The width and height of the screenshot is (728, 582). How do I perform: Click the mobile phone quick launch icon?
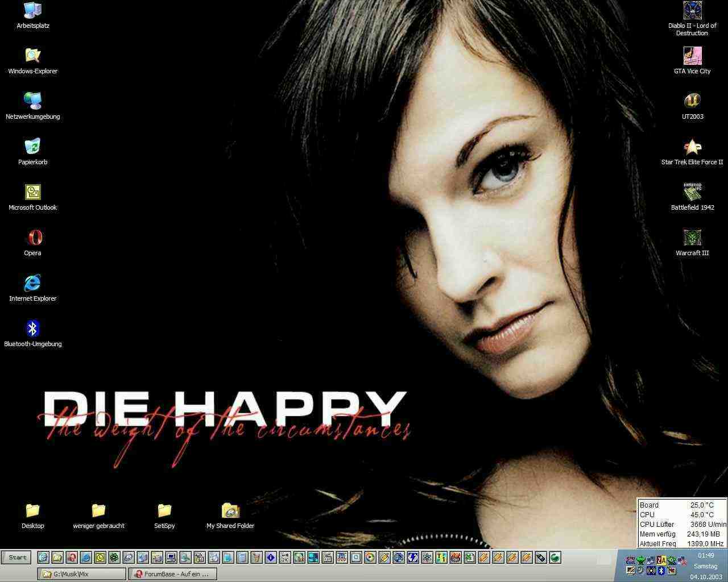(541, 558)
